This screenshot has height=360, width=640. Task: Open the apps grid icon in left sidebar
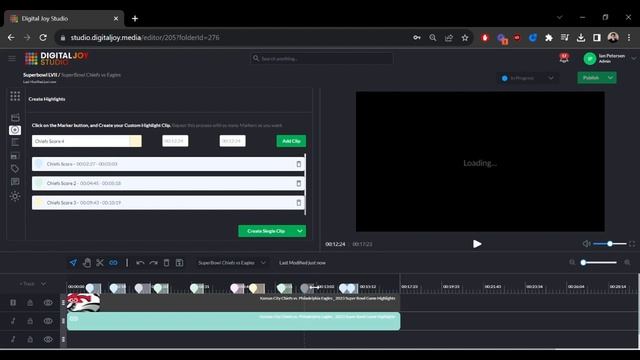click(x=15, y=96)
